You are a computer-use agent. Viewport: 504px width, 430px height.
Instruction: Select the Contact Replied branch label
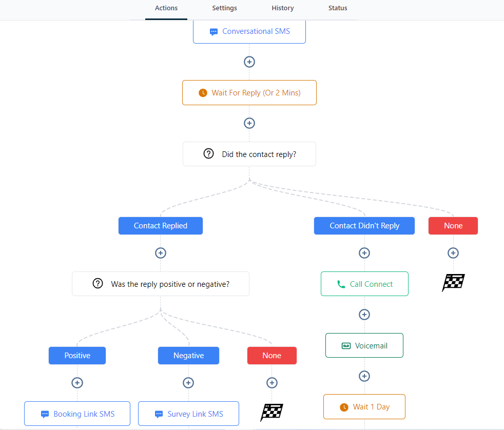coord(161,226)
